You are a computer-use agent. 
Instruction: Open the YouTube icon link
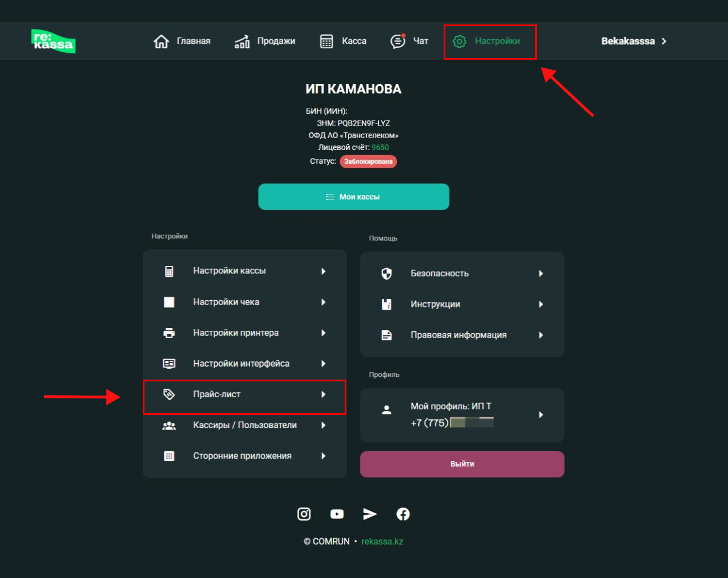pyautogui.click(x=337, y=514)
